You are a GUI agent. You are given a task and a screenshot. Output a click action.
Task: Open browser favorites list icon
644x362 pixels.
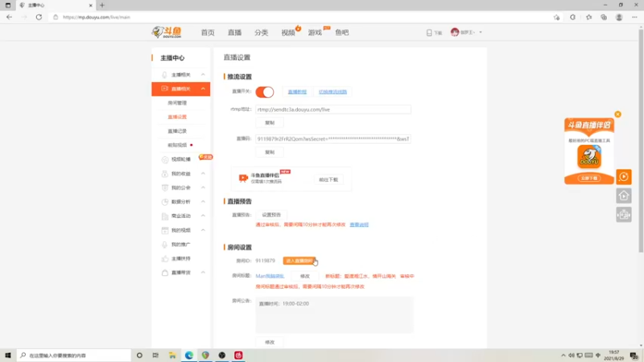tap(588, 17)
